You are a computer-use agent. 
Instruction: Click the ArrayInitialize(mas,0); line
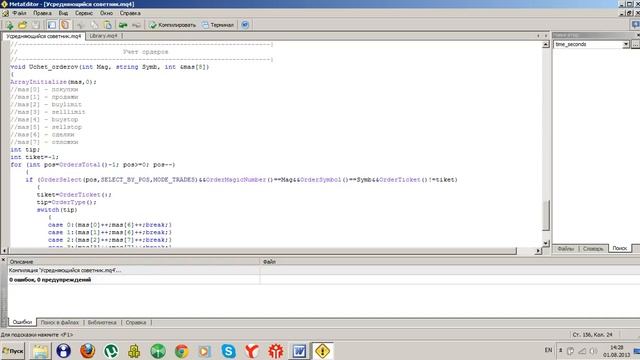[x=53, y=82]
